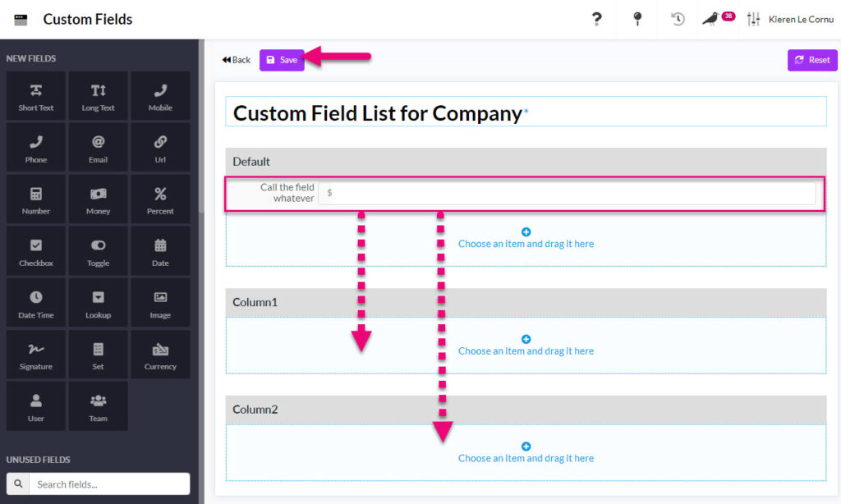Open the history clock icon
841x504 pixels.
[x=678, y=20]
